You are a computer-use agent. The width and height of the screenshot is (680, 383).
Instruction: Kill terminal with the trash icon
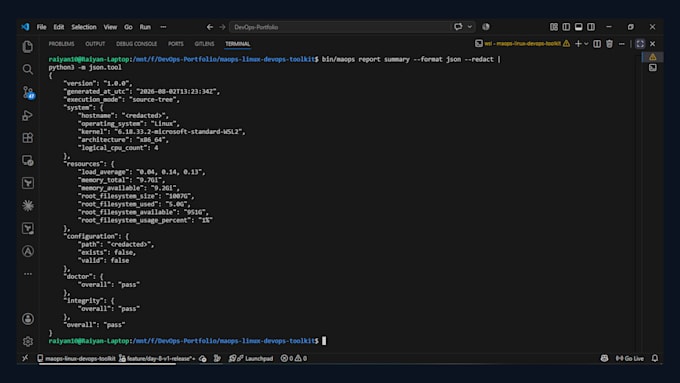609,44
